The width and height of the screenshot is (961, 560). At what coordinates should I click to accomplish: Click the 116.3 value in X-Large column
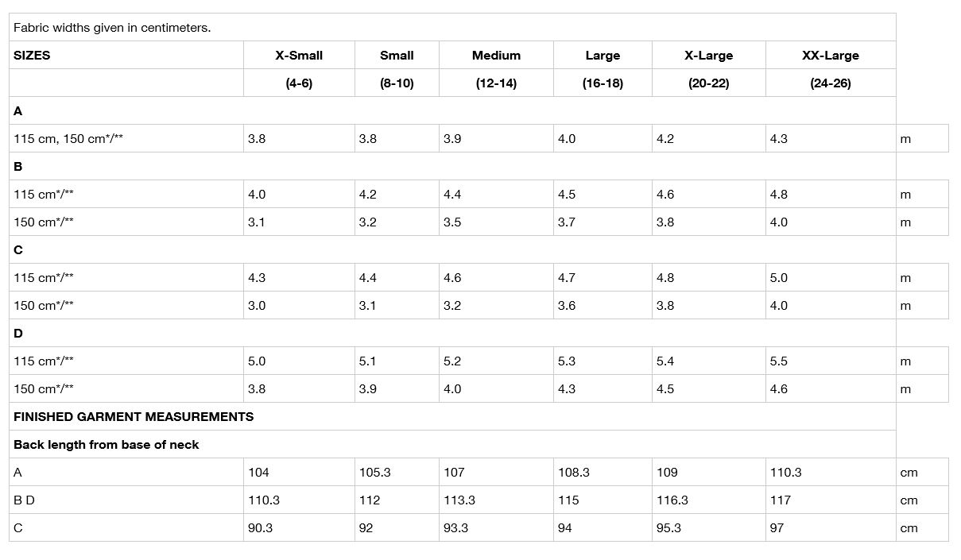click(672, 500)
